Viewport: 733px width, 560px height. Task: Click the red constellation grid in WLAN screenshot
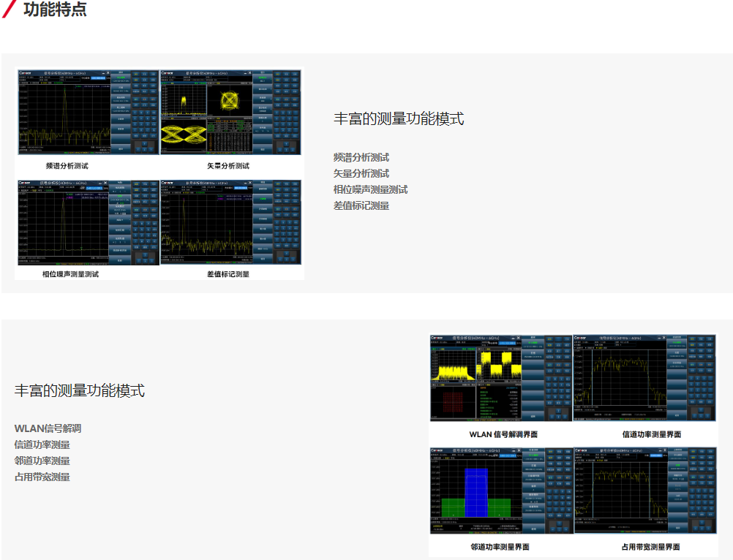[x=453, y=399]
